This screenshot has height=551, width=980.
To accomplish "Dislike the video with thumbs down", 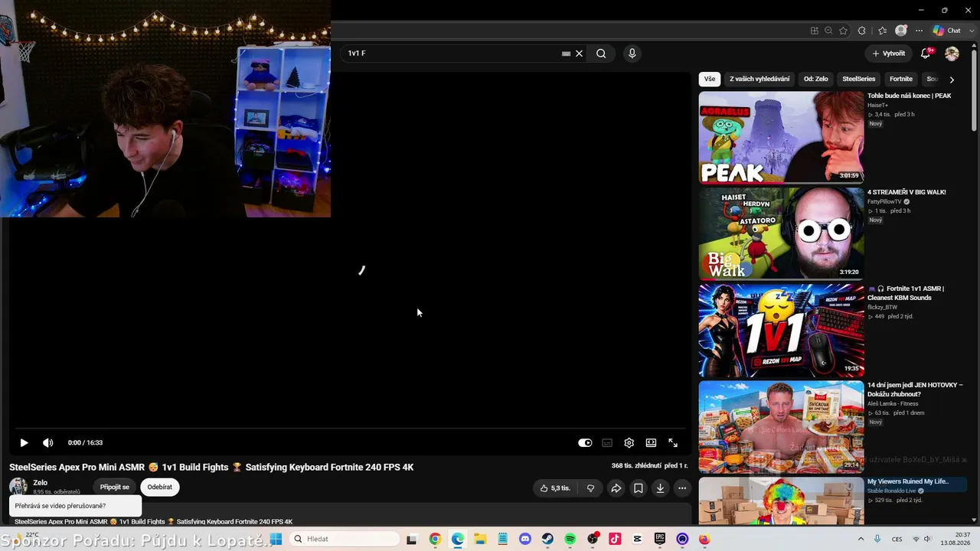I will (590, 488).
